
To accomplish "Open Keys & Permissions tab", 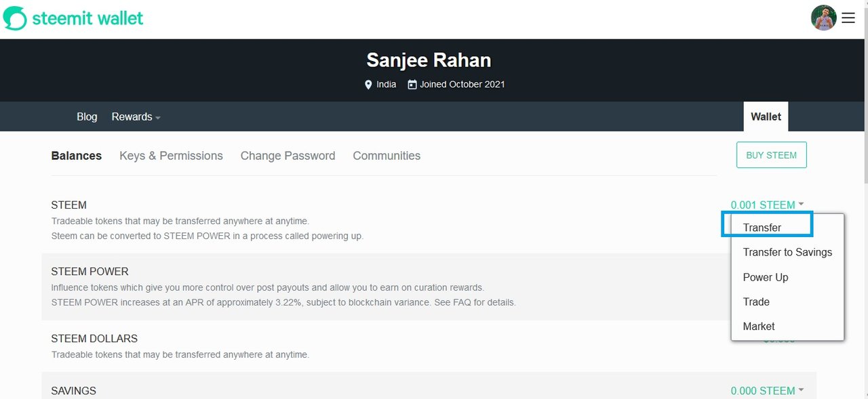I will point(171,156).
